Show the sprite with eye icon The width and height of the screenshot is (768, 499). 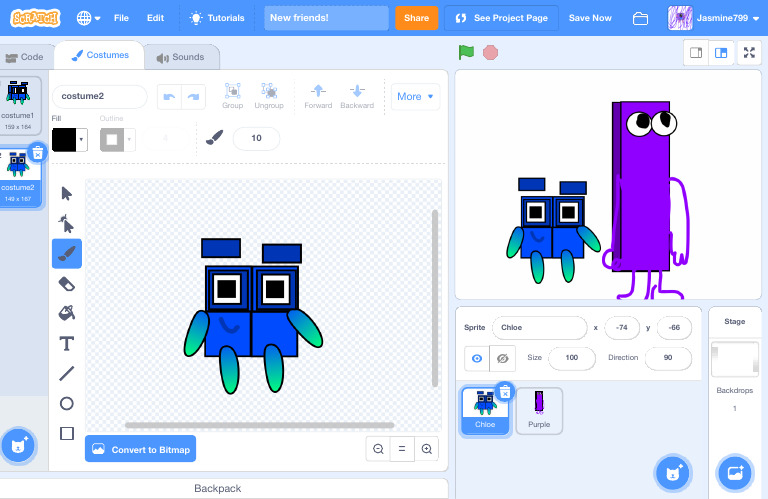pyautogui.click(x=477, y=358)
